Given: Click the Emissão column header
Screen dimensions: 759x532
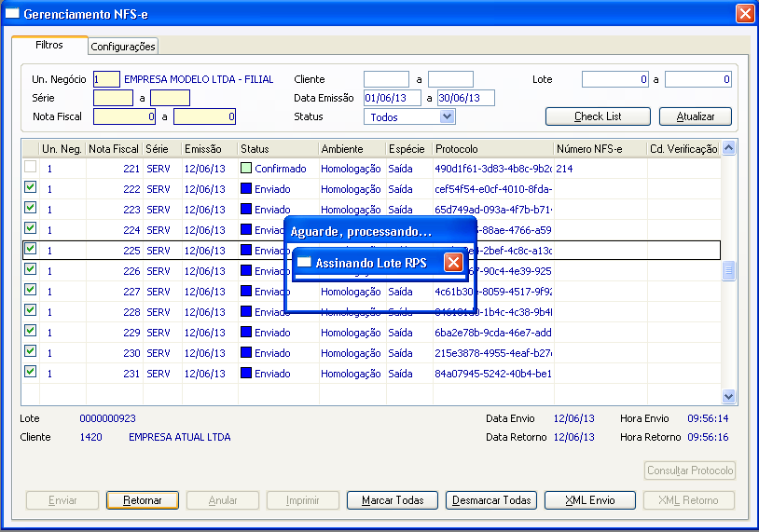Looking at the screenshot, I should point(210,149).
